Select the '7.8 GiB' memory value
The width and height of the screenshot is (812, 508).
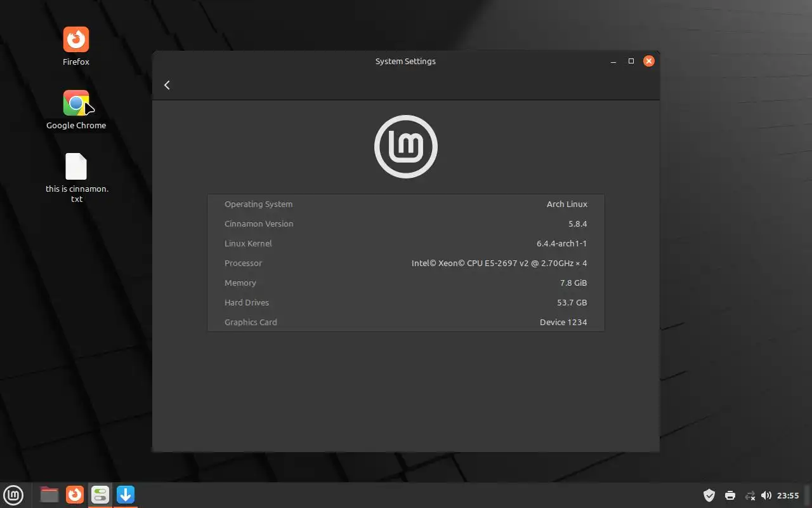point(573,283)
